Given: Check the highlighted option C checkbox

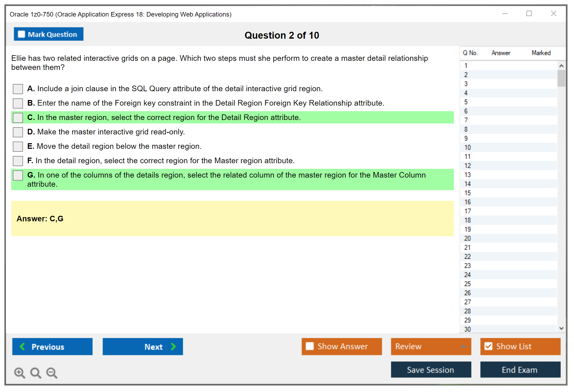Looking at the screenshot, I should [17, 118].
